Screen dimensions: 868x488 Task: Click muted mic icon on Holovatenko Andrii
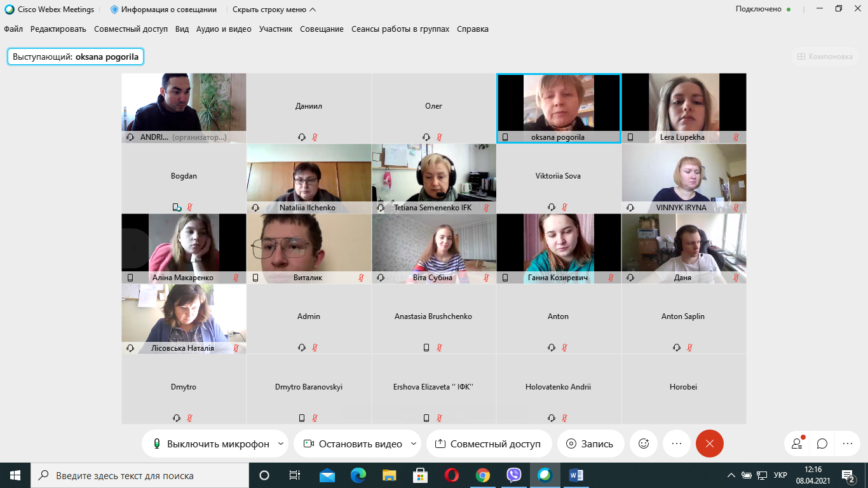click(x=564, y=418)
